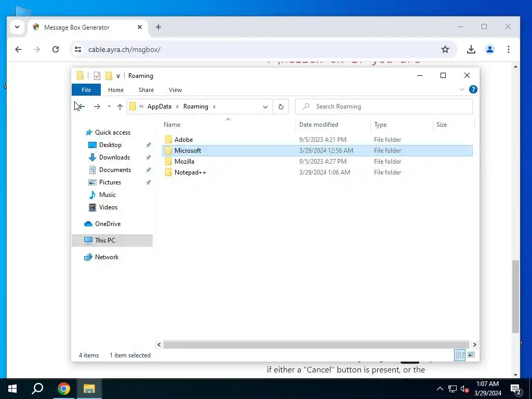
Task: Open Chrome tab search dropdown
Action: pos(17,27)
